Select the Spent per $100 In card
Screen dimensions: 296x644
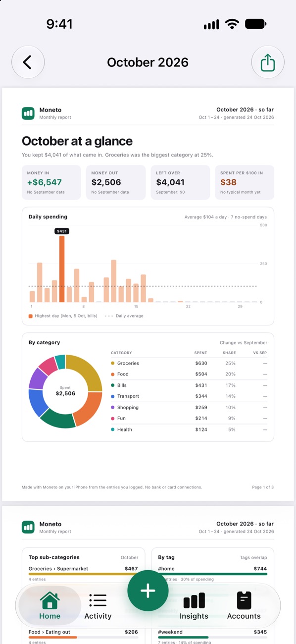(x=245, y=182)
